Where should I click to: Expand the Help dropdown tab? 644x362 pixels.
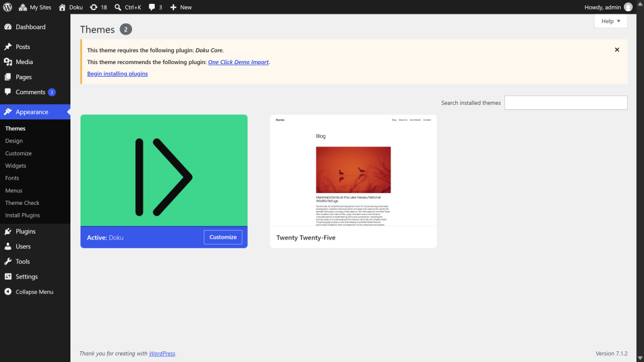point(611,21)
